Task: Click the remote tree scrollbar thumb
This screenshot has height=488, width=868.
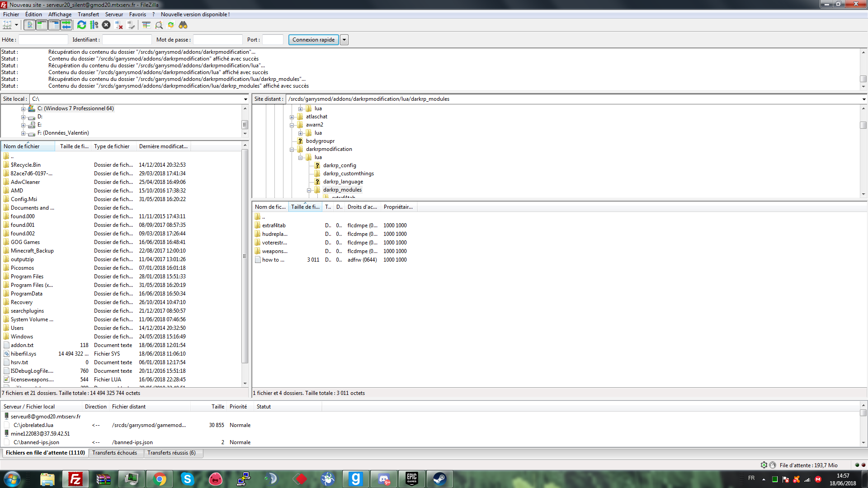Action: [863, 125]
